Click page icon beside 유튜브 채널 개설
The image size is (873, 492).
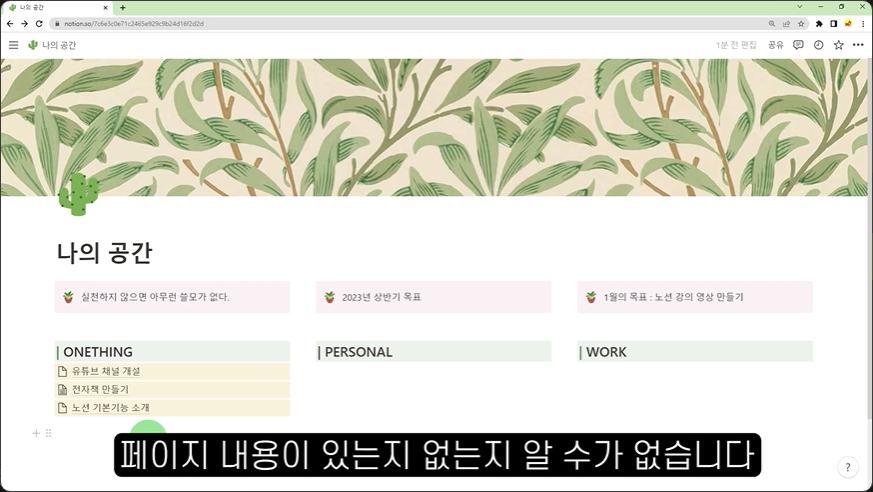[62, 371]
